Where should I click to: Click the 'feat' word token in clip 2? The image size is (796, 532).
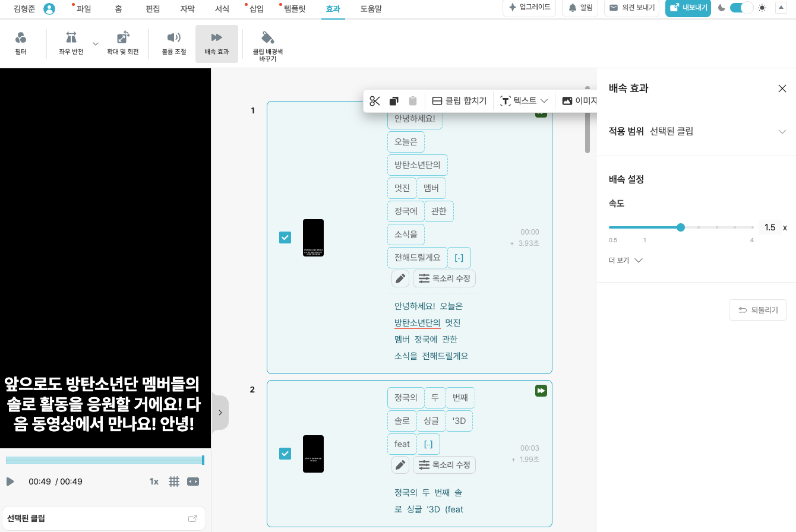click(402, 444)
